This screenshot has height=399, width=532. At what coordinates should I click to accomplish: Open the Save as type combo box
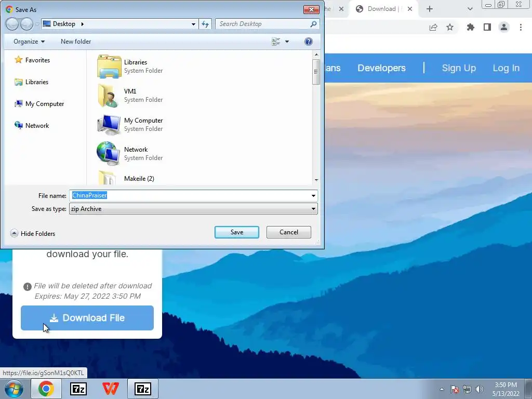[193, 209]
